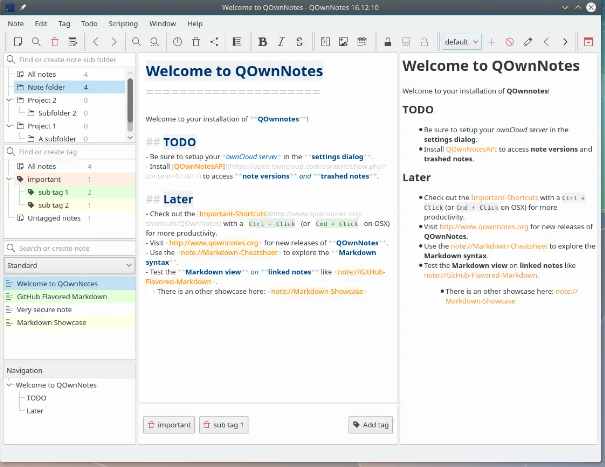Image resolution: width=605 pixels, height=467 pixels.
Task: Share the note with share icon
Action: (x=214, y=42)
